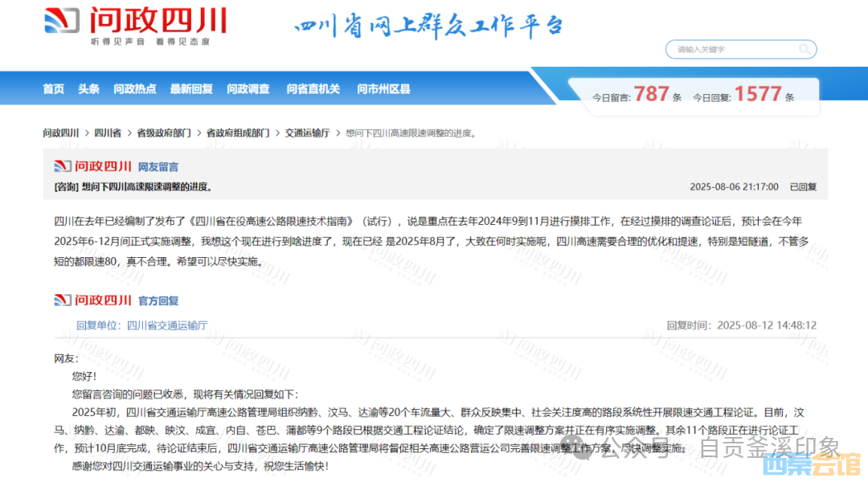Open 问市州区县 in navigation bar
Viewport: 868px width, 482px height.
[x=383, y=89]
